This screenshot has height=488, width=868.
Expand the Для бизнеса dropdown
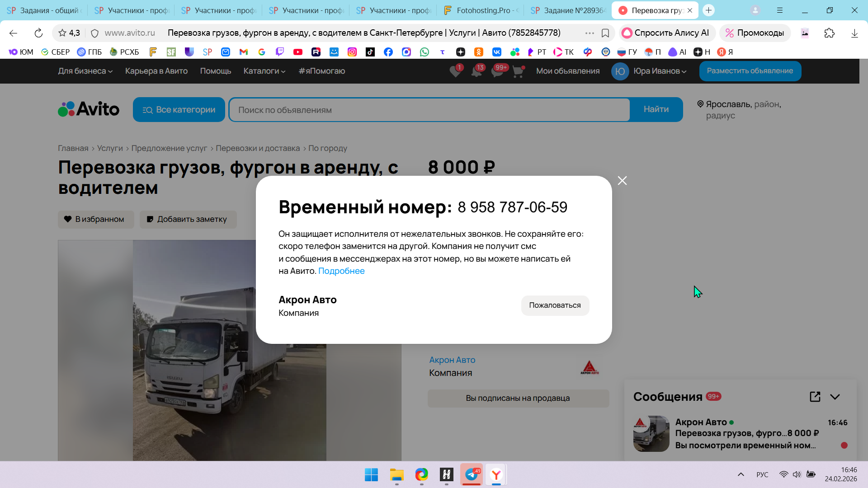(85, 71)
